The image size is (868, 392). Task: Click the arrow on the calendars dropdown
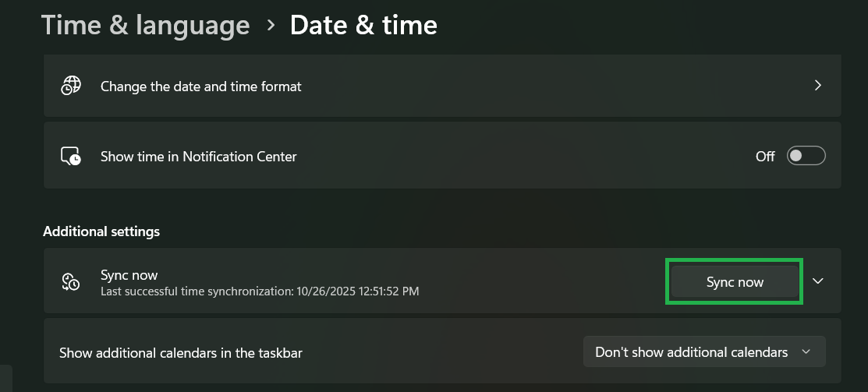(806, 352)
